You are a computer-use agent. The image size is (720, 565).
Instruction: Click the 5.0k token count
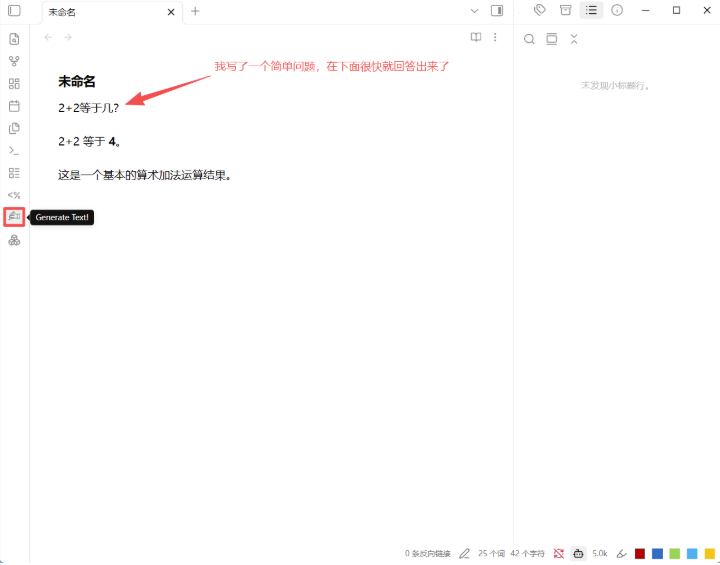click(600, 554)
